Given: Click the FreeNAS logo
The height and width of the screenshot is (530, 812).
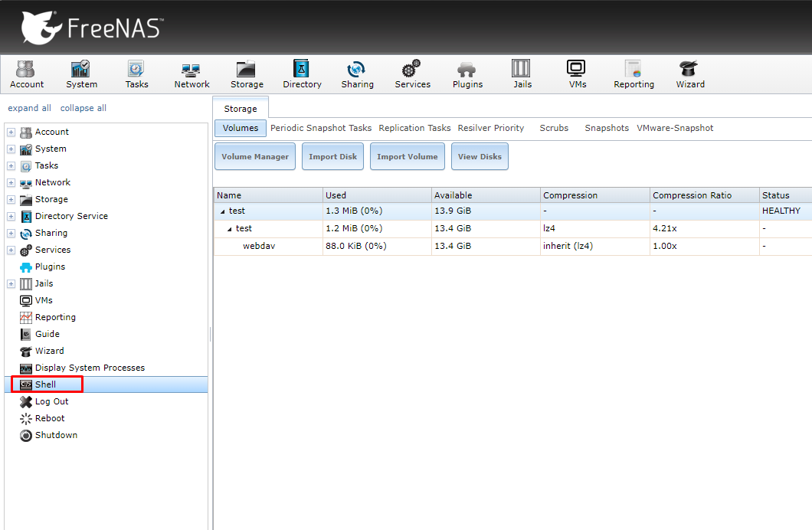Looking at the screenshot, I should click(92, 28).
